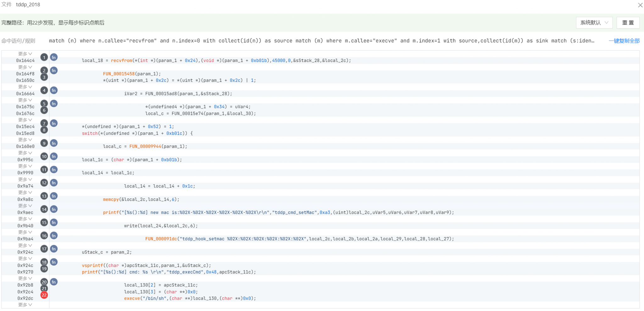Close the tddp_2018 file panel
The width and height of the screenshot is (644, 311).
640,5
